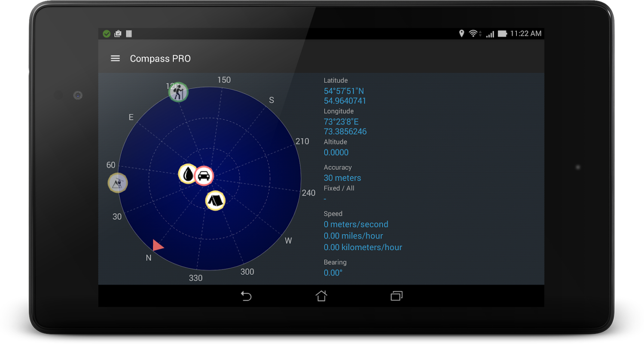Click speed value 0 meters/second
Screen dimensions: 644x344
(356, 224)
